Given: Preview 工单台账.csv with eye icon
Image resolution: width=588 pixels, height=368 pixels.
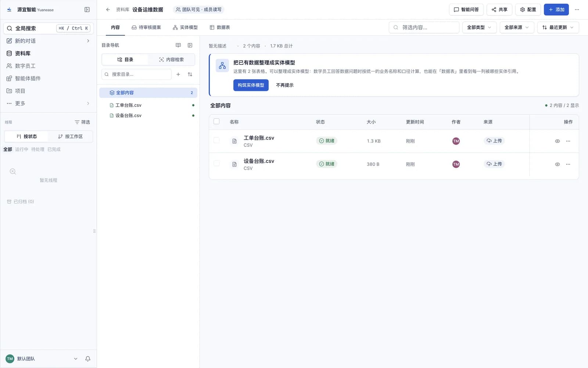Looking at the screenshot, I should pos(557,141).
